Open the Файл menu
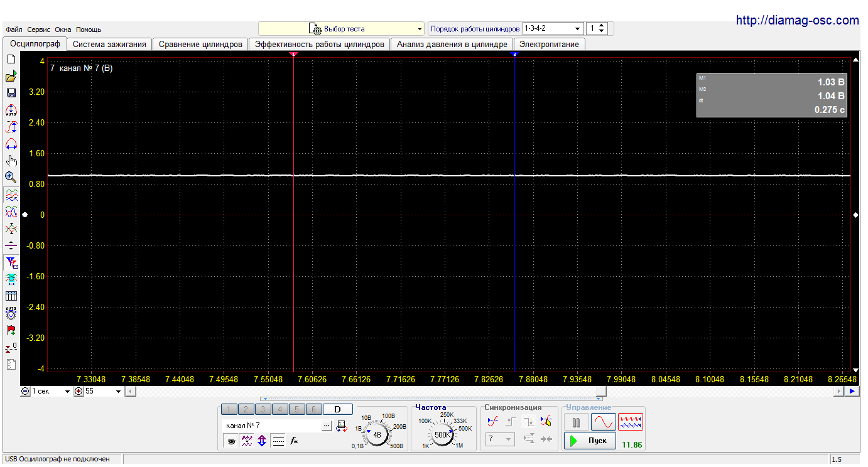Image resolution: width=868 pixels, height=467 pixels. (x=14, y=30)
